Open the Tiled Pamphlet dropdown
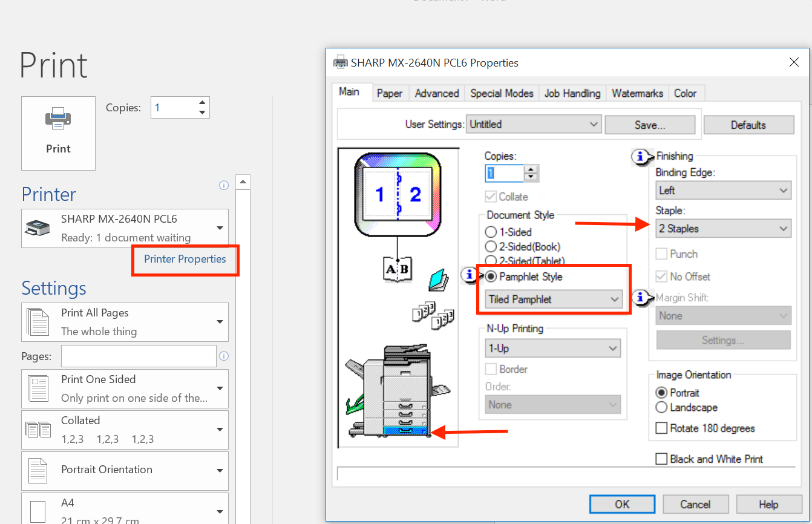The image size is (812, 524). (553, 300)
